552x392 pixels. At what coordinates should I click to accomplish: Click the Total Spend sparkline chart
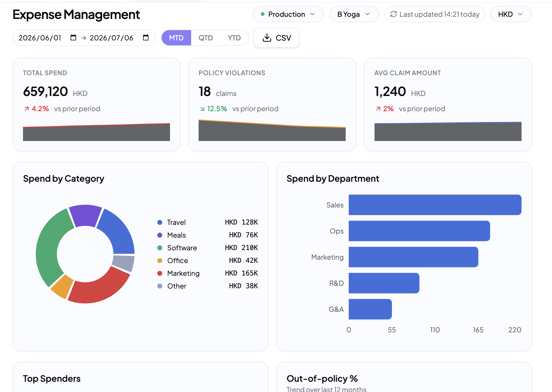[96, 132]
